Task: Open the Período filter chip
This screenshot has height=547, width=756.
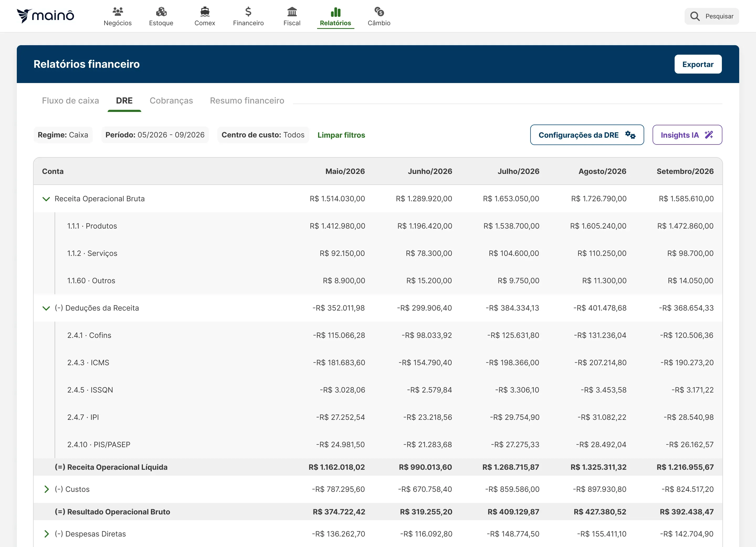Action: (x=155, y=135)
